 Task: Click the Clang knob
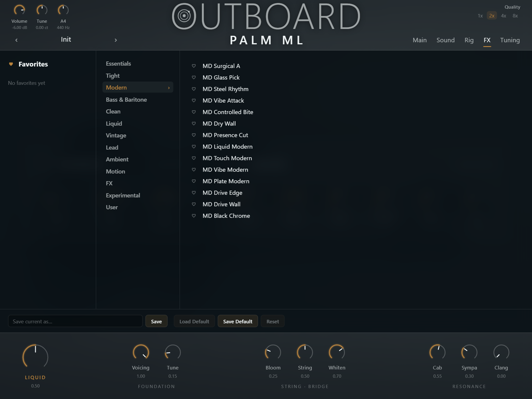[501, 352]
